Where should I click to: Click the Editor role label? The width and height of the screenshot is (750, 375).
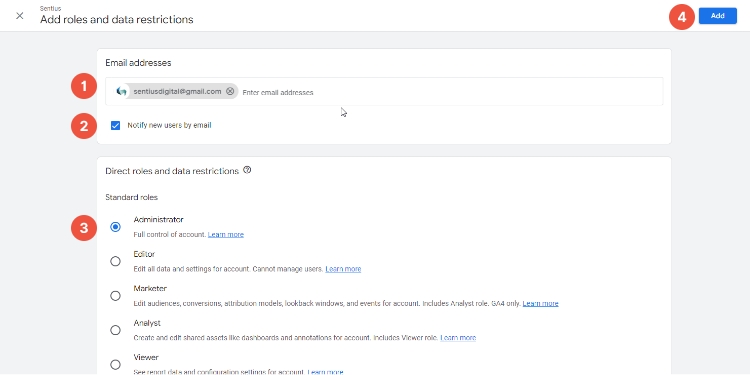(x=144, y=254)
